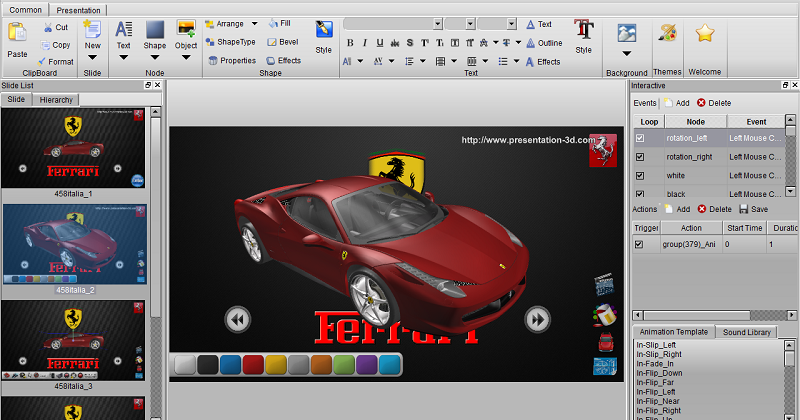
Task: Click the text Outline icon
Action: pos(531,43)
